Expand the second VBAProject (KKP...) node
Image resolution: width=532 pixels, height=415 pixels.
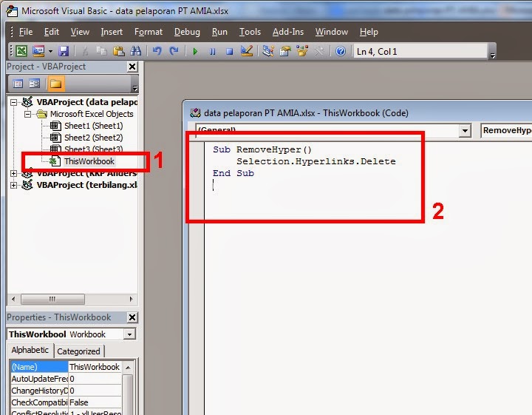point(13,174)
